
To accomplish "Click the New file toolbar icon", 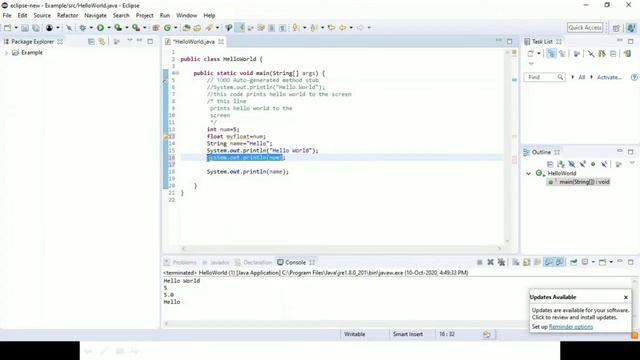I will coord(7,28).
